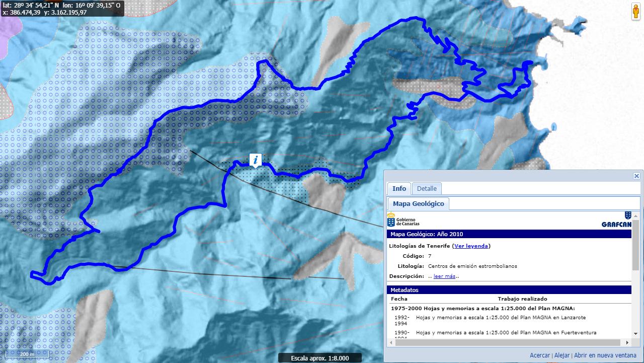The height and width of the screenshot is (363, 644).
Task: Click the Alejar zoom-out link
Action: [562, 355]
